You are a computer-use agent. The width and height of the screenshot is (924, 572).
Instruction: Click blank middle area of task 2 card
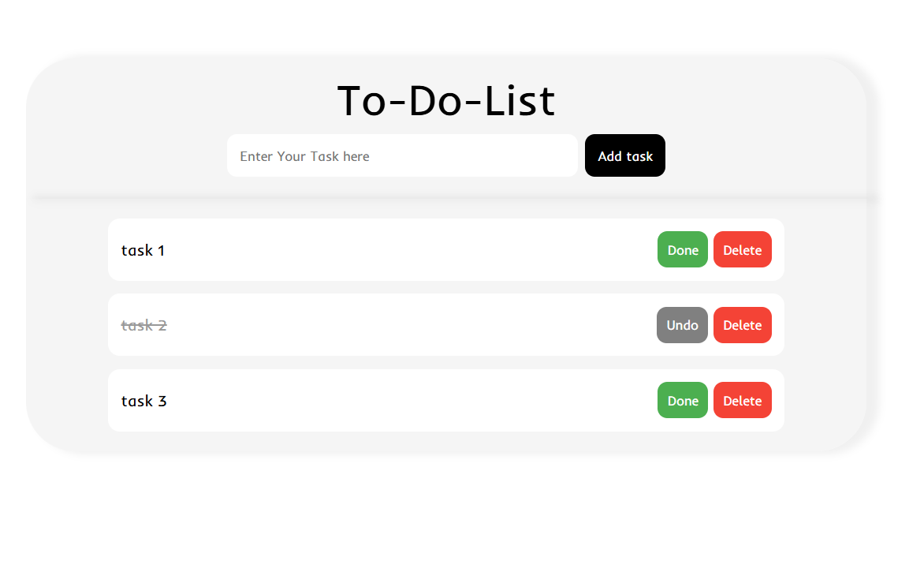pos(407,325)
